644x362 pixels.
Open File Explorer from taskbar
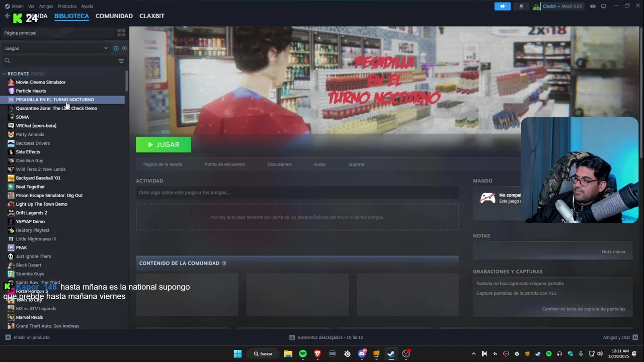288,354
